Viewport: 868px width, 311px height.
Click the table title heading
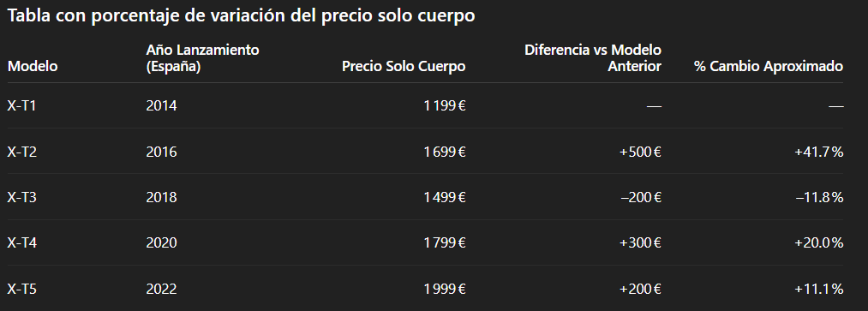(241, 15)
